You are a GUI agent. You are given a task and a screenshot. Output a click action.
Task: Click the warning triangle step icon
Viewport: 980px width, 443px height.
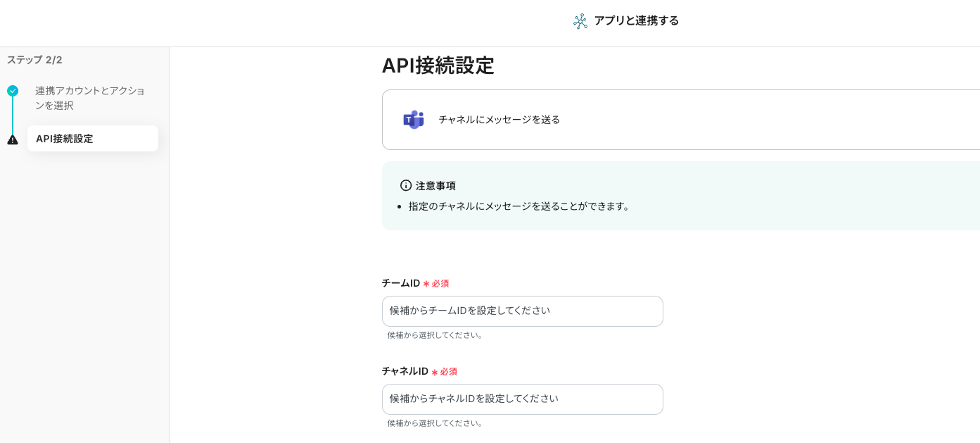(13, 139)
